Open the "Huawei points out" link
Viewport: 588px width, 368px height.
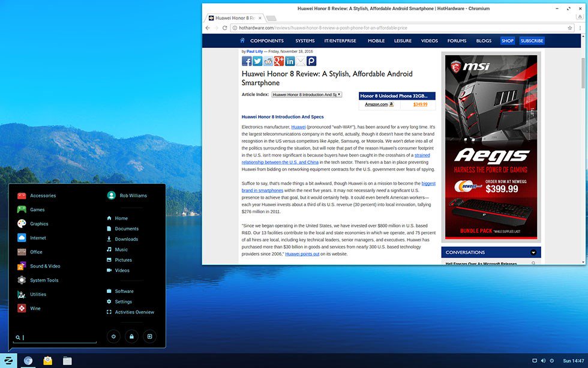point(302,254)
